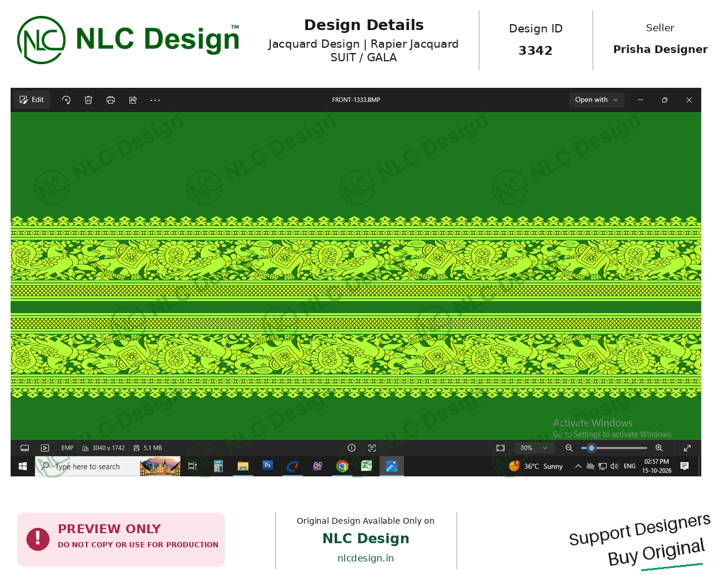Open Google Chrome from the taskbar
Screen dimensions: 728x575
point(342,467)
